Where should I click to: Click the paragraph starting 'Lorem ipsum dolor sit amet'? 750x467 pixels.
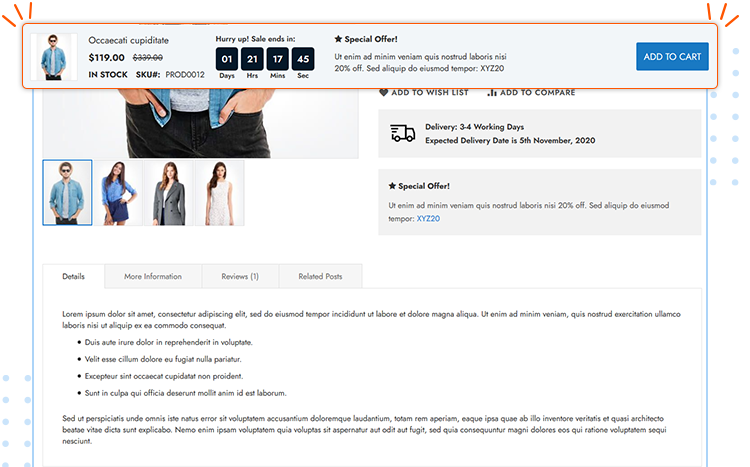371,320
